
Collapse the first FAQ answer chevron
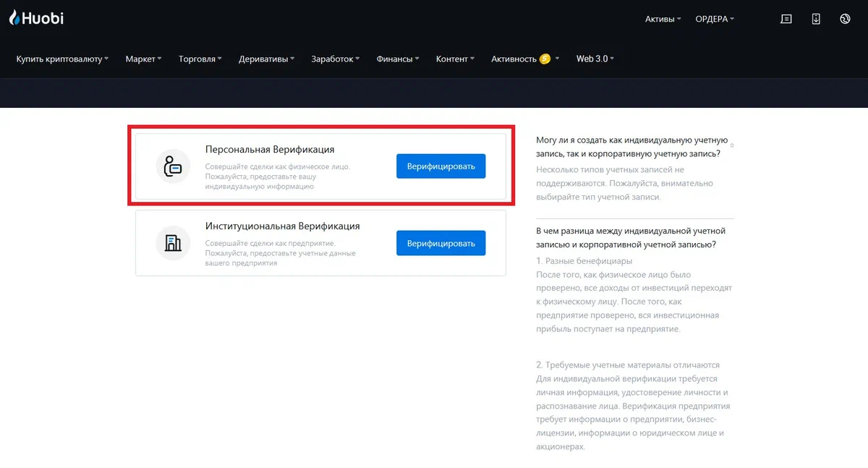(x=731, y=145)
